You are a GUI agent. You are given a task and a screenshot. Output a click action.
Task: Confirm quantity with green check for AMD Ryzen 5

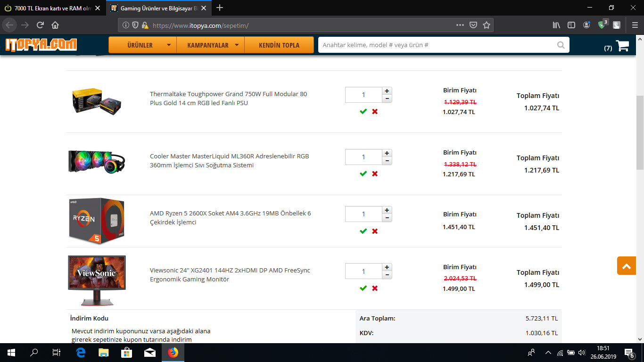(363, 231)
